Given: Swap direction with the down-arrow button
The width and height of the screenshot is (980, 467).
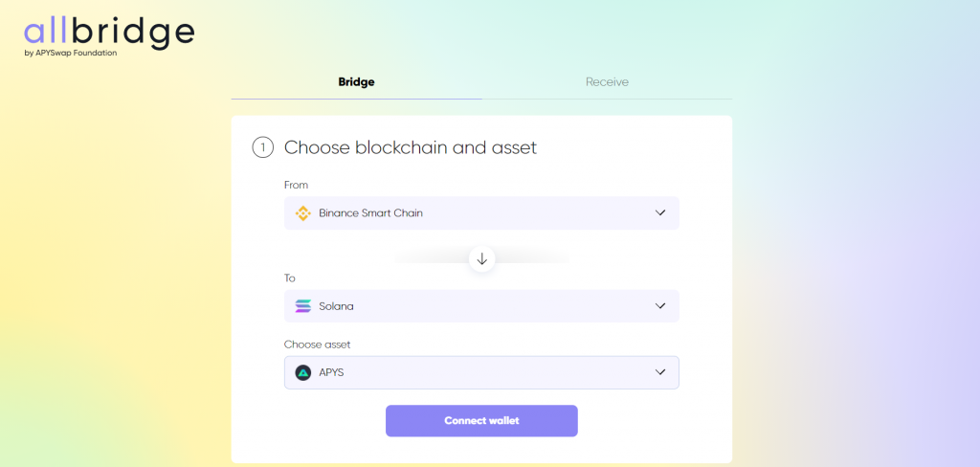Looking at the screenshot, I should point(482,258).
